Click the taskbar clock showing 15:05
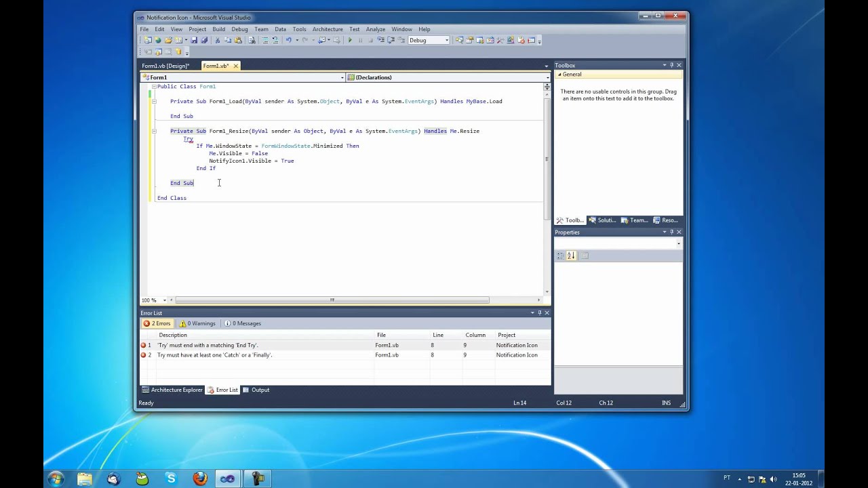The image size is (868, 488). (798, 479)
